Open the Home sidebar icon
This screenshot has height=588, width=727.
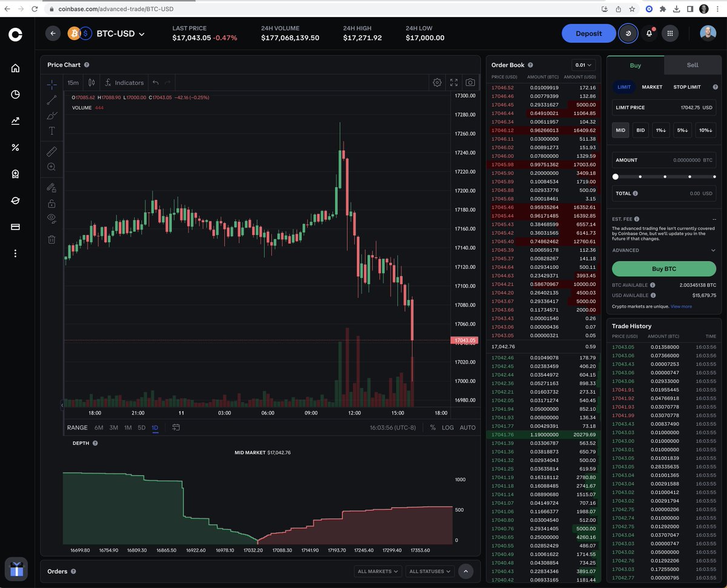click(15, 68)
